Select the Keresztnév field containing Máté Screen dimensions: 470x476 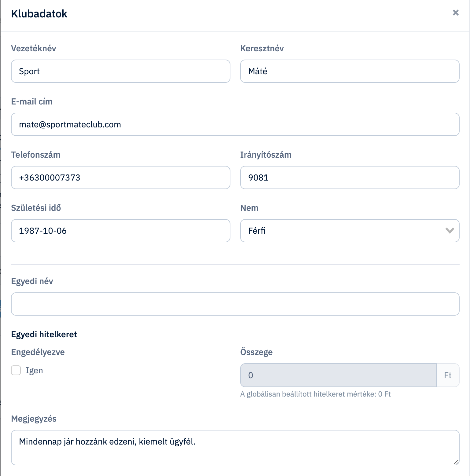point(350,71)
